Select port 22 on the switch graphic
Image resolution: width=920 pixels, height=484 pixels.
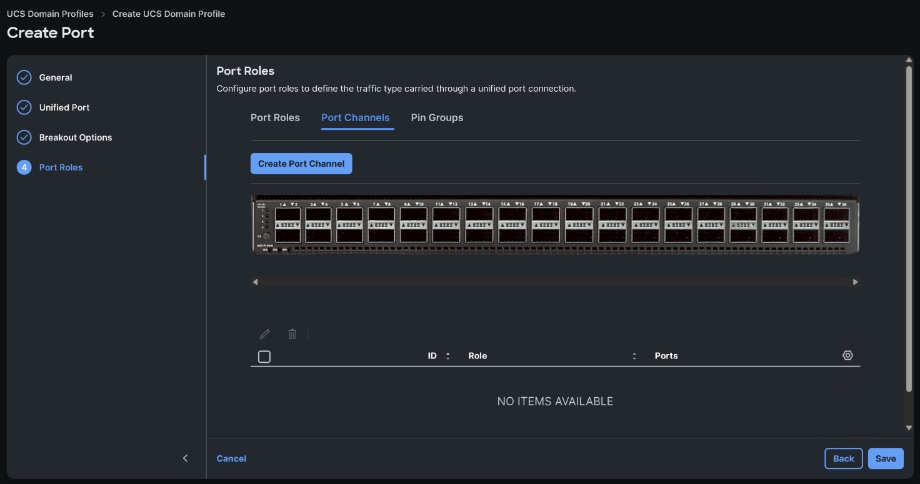[611, 236]
